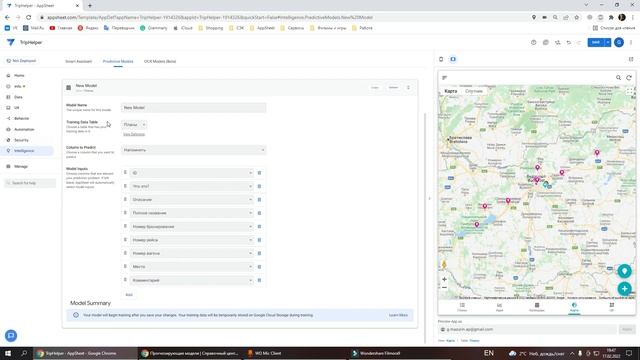The height and width of the screenshot is (360, 640).
Task: Delete the 'Номер бронирования' input row
Action: [x=259, y=227]
